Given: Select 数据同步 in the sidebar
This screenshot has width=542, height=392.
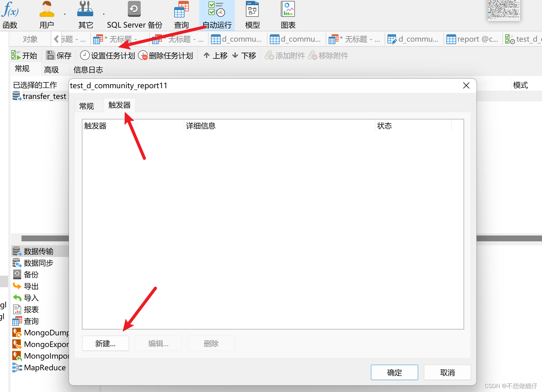Looking at the screenshot, I should [38, 263].
